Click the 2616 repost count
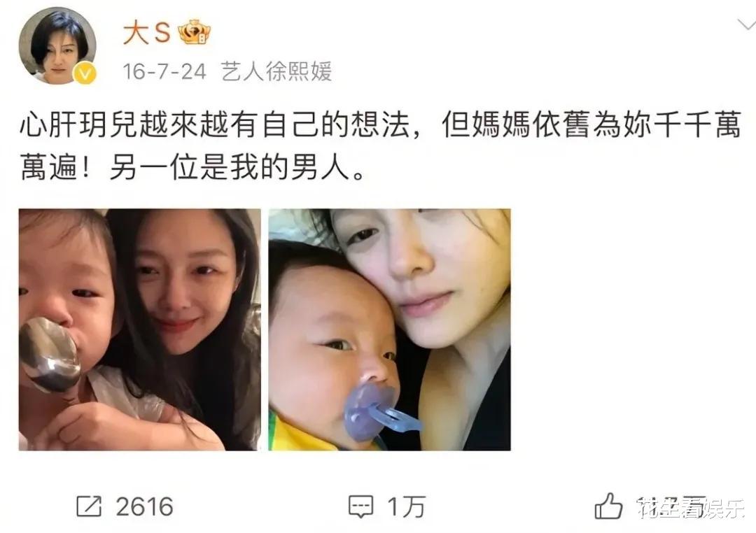Screen dimensions: 756x533 click(x=144, y=507)
